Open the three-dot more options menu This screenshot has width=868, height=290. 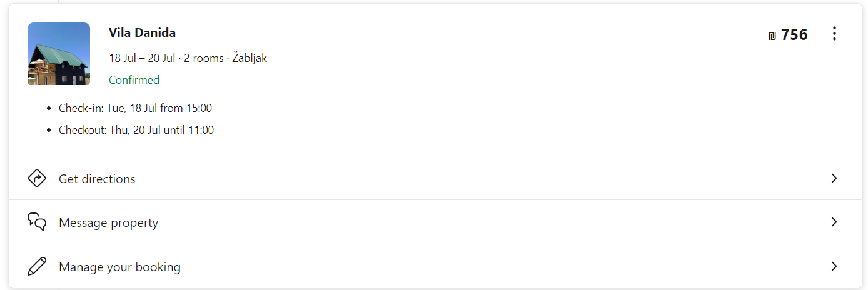click(834, 34)
